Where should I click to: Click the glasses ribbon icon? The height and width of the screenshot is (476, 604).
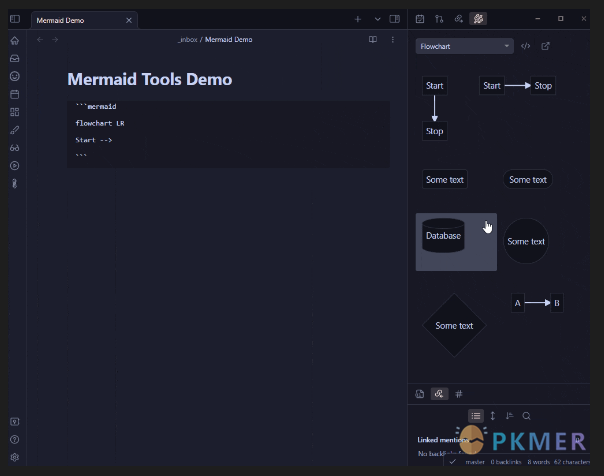(x=15, y=148)
